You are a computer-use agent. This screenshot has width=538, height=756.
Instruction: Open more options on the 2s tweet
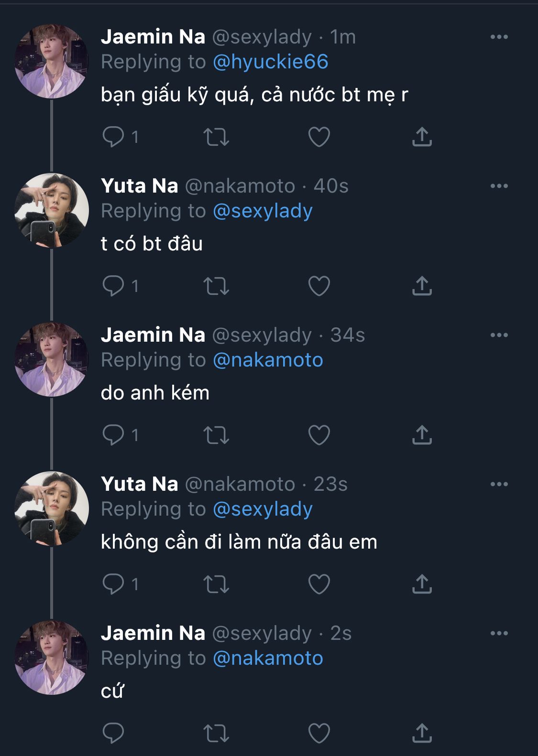tap(499, 634)
